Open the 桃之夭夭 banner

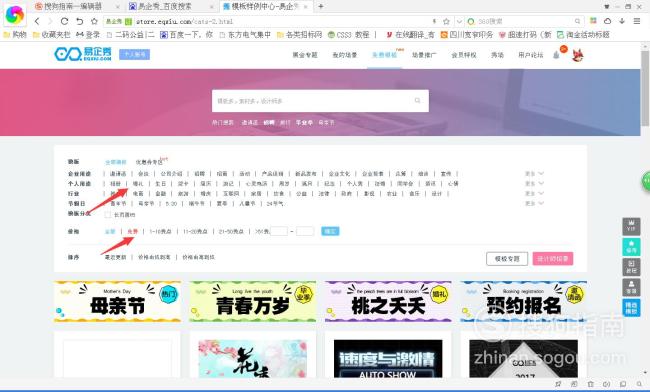388,301
